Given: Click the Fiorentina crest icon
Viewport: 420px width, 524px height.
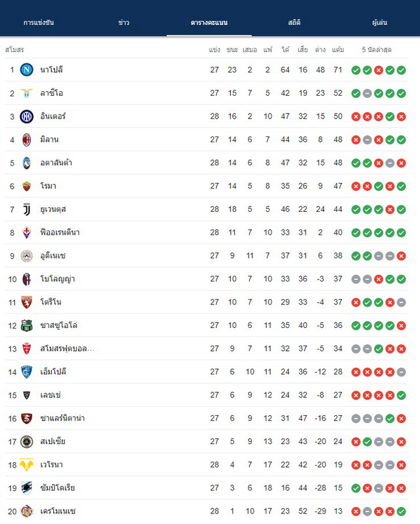Looking at the screenshot, I should pos(26,233).
